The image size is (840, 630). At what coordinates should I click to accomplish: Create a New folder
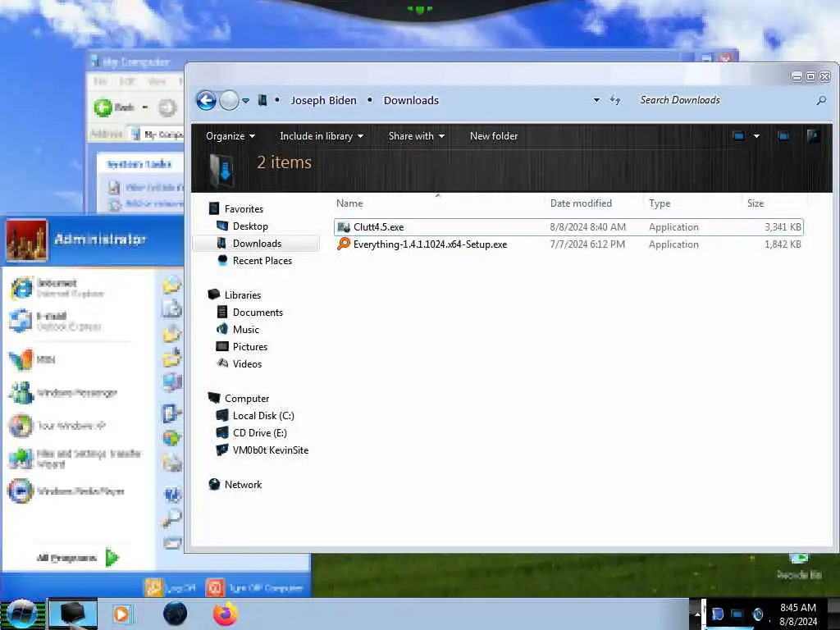494,136
